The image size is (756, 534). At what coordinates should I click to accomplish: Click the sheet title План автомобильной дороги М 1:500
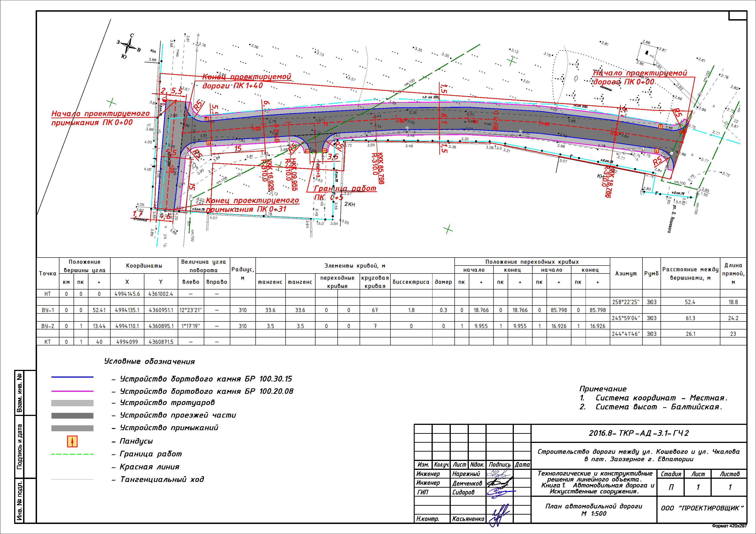(594, 510)
